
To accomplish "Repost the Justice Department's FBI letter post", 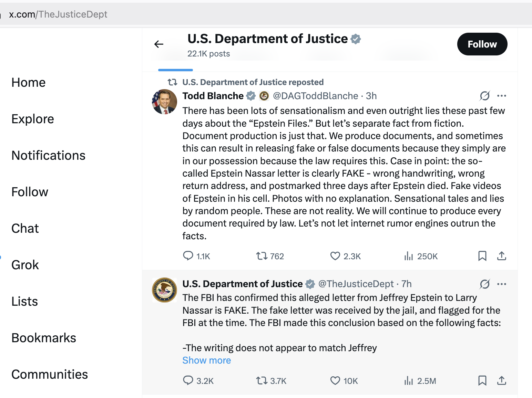I will (262, 380).
